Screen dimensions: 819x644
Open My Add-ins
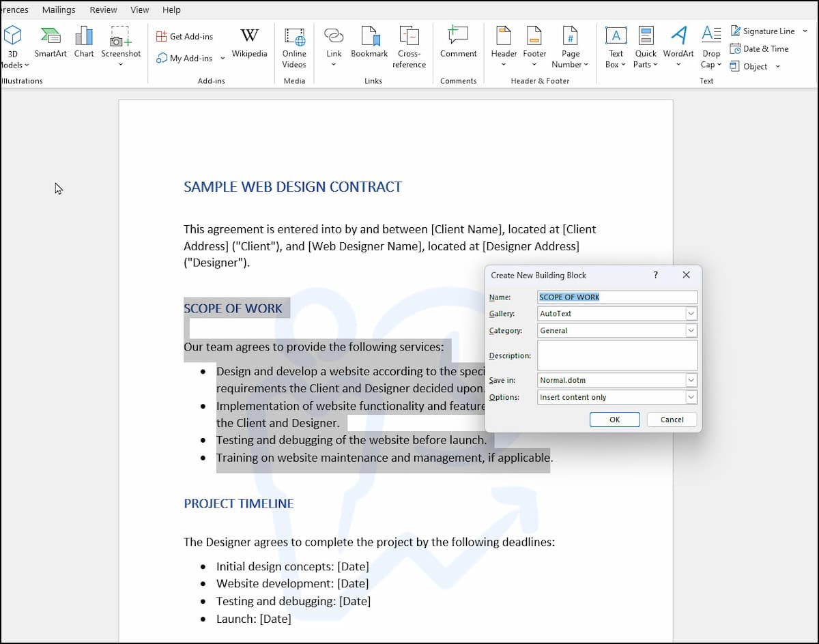click(184, 58)
